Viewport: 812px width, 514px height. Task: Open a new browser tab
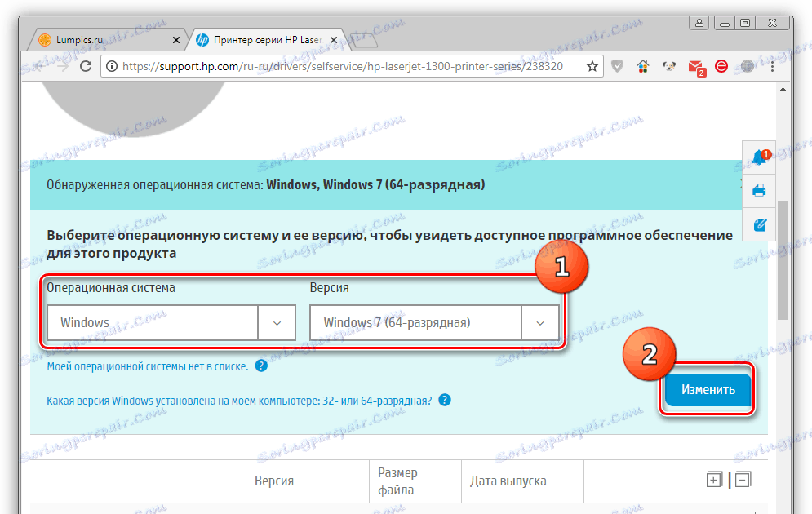(x=364, y=40)
